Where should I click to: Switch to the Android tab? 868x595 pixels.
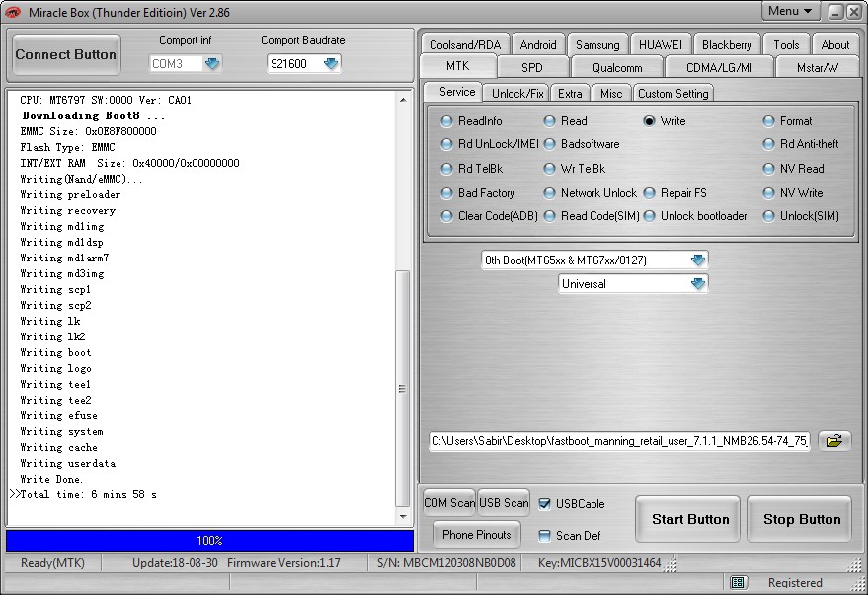click(538, 44)
